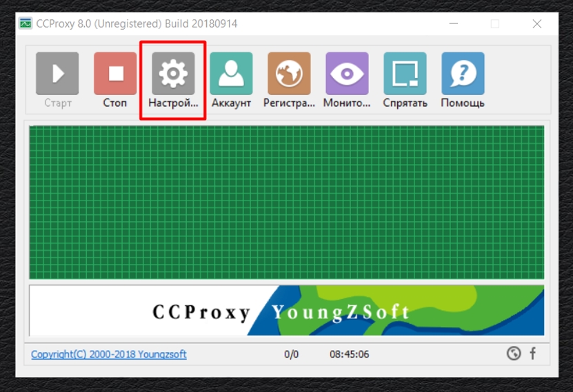
Task: Close the CCProxy window
Action: coord(537,23)
